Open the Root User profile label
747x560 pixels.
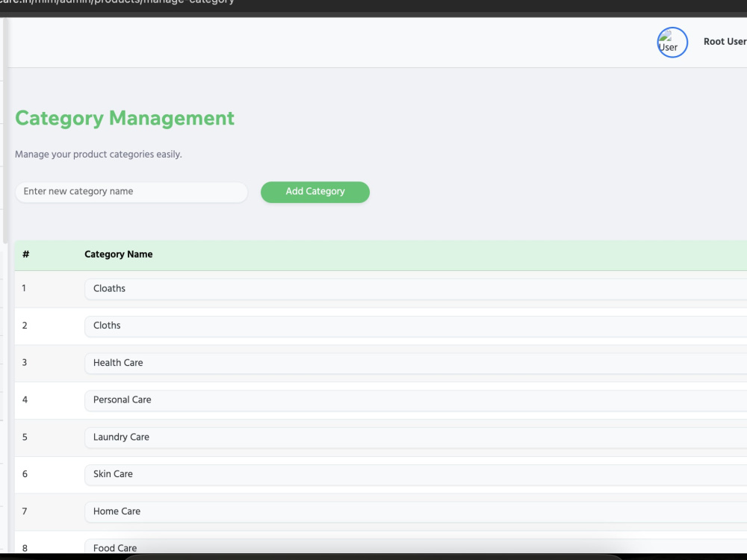click(725, 41)
